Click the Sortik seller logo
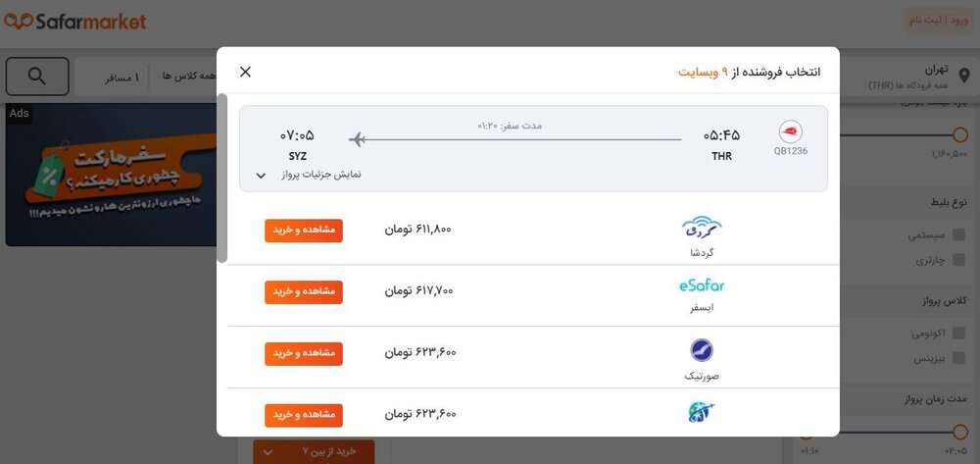Image resolution: width=980 pixels, height=464 pixels. (x=702, y=350)
